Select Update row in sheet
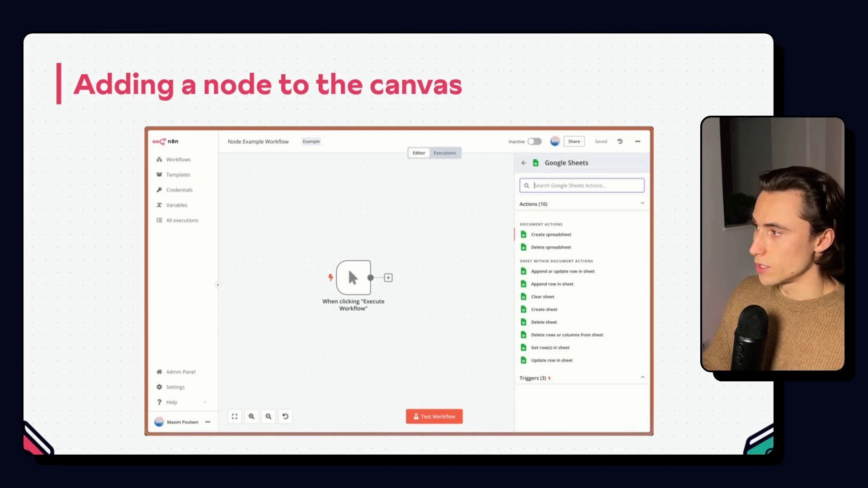Image resolution: width=868 pixels, height=488 pixels. [x=552, y=360]
